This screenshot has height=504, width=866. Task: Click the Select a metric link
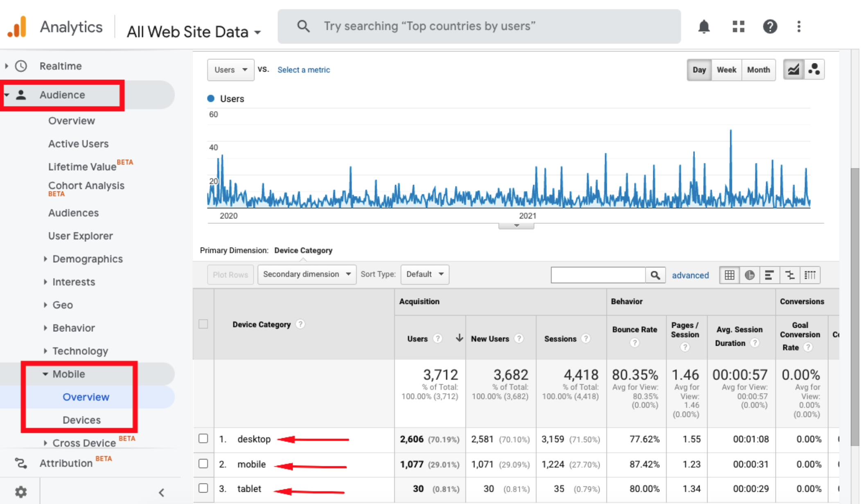304,70
